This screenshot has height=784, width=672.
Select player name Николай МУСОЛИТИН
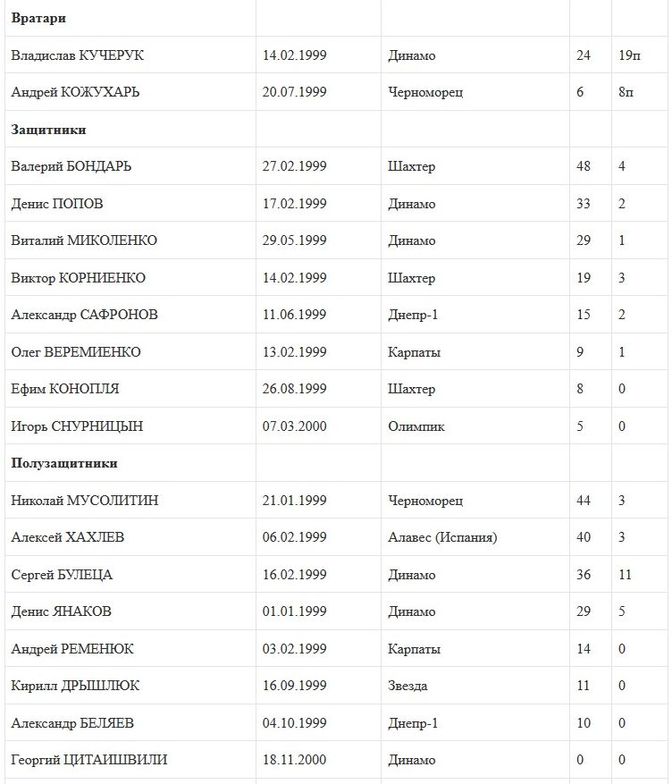pos(84,501)
